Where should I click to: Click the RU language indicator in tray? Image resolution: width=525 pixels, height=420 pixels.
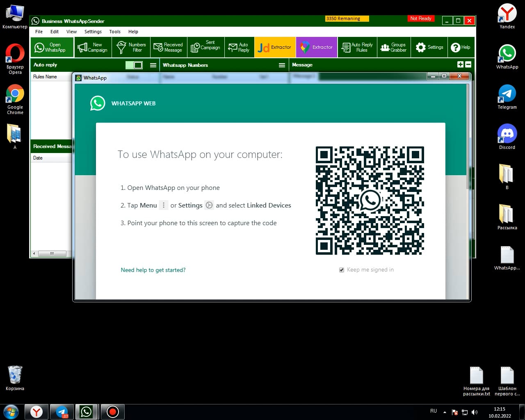click(x=434, y=411)
